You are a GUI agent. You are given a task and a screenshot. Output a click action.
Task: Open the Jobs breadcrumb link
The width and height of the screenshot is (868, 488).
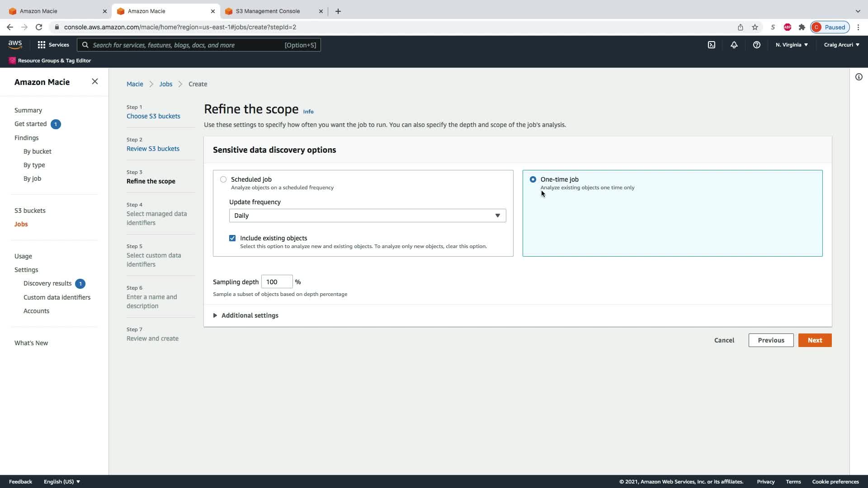pyautogui.click(x=165, y=84)
